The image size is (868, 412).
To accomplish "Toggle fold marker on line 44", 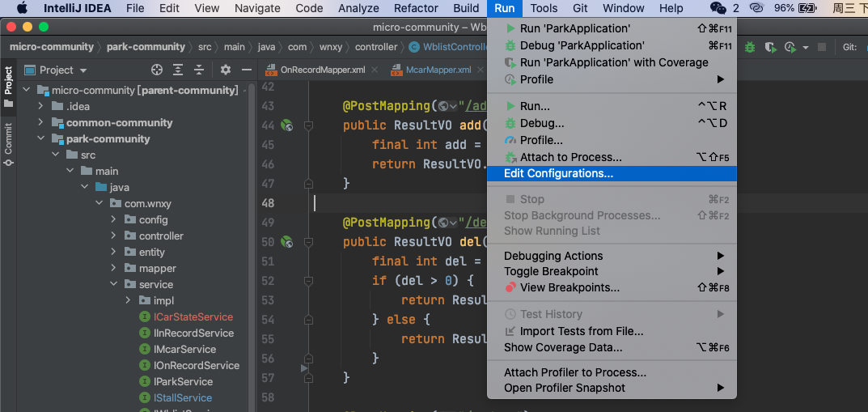I will (309, 125).
